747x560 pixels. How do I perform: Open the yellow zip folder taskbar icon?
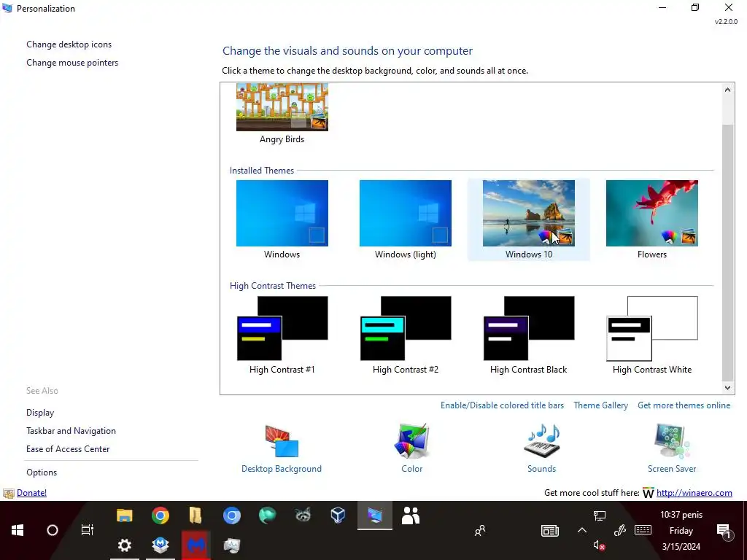pos(196,516)
